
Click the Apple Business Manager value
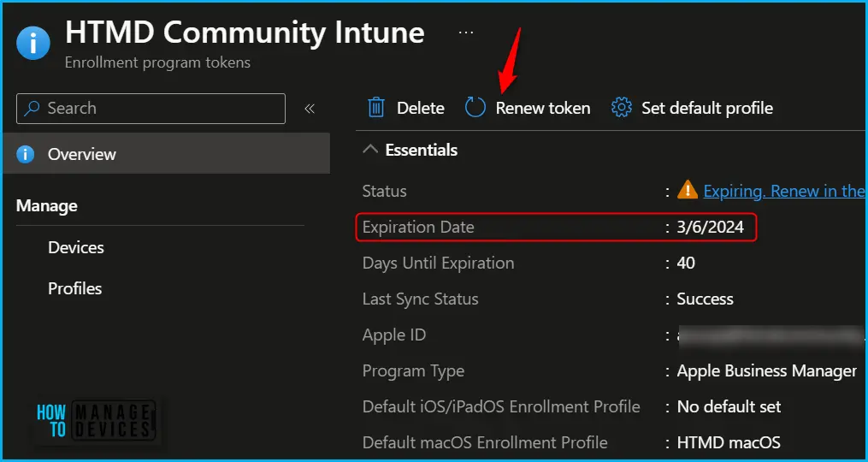(767, 371)
